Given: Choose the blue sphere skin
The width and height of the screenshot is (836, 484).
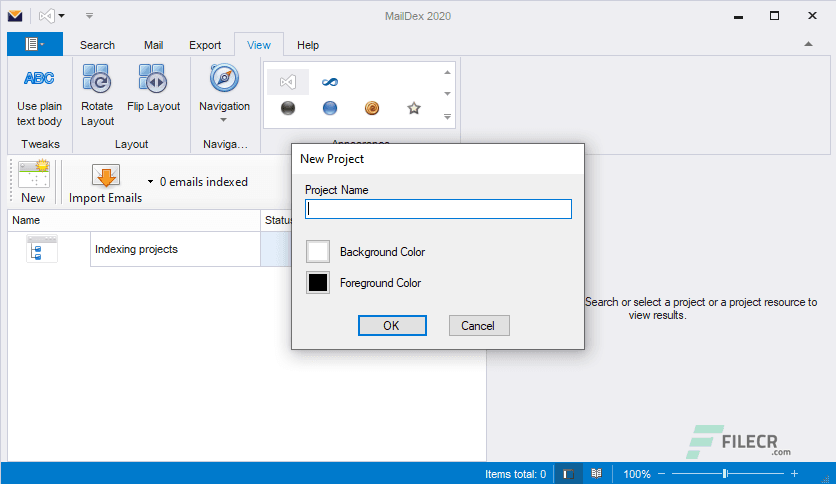Looking at the screenshot, I should (330, 108).
